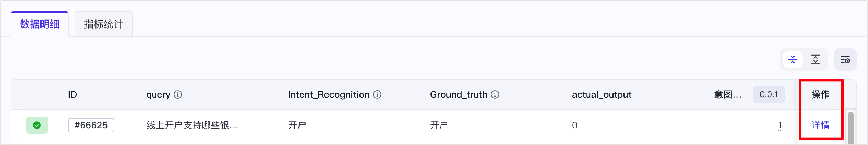Switch to the 数据明细 tab

40,24
